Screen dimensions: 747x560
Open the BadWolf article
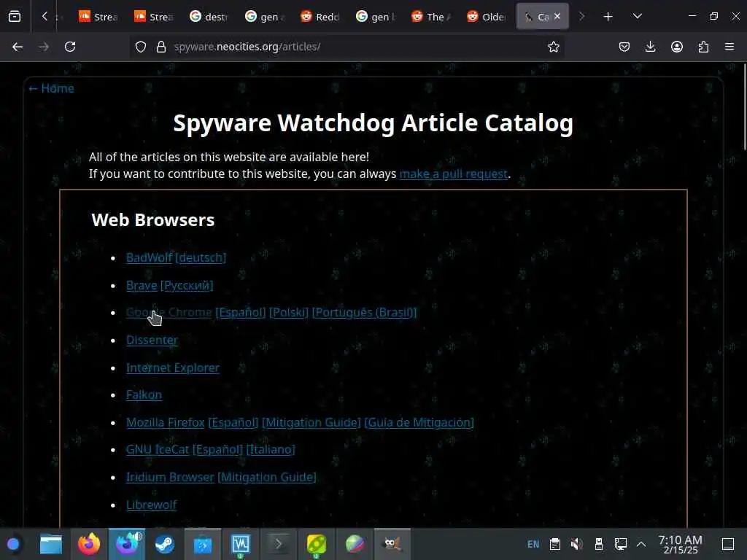[149, 257]
